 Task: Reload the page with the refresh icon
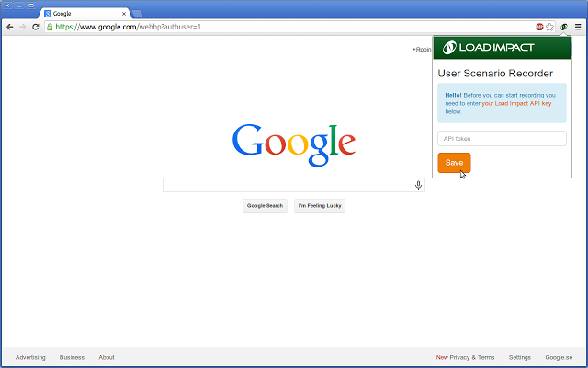36,27
